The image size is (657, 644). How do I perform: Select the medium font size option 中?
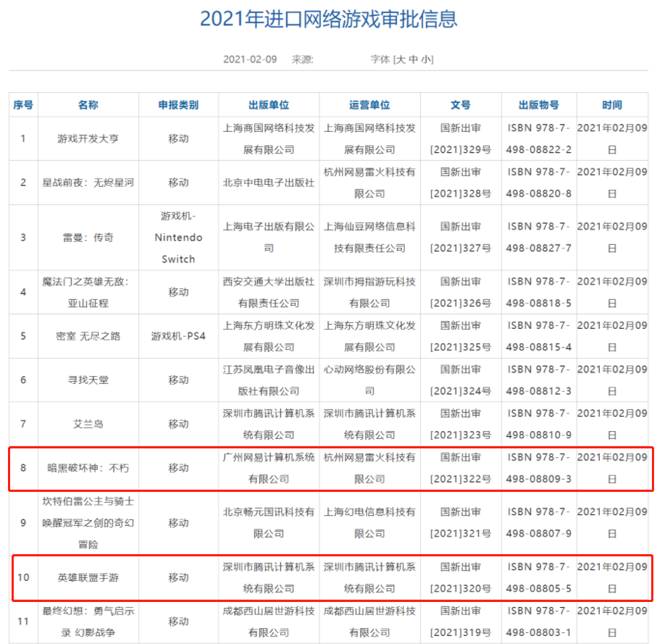pyautogui.click(x=414, y=59)
